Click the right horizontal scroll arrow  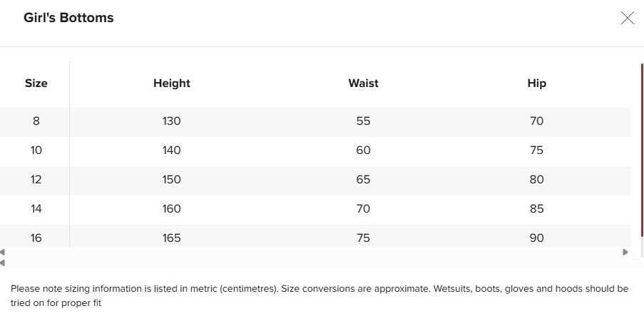625,252
